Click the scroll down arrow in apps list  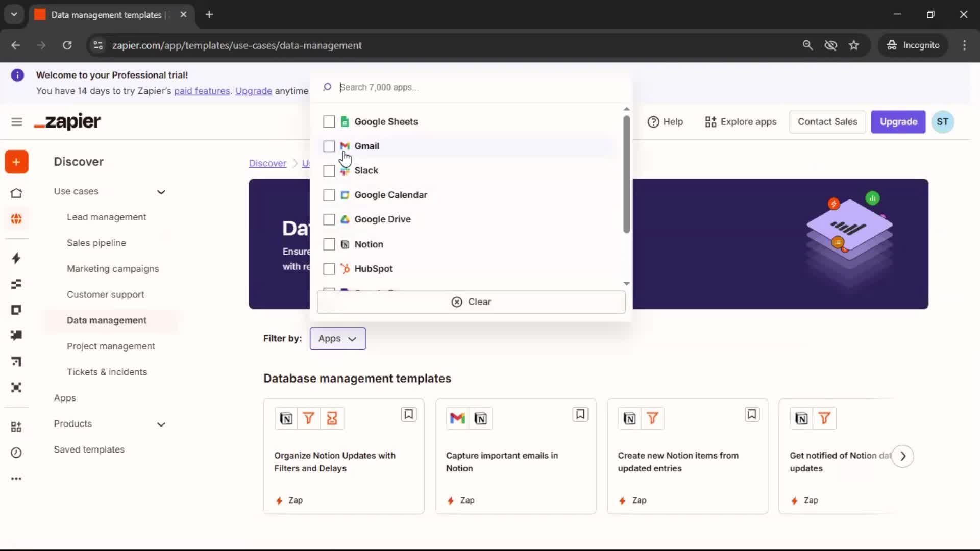pos(626,284)
